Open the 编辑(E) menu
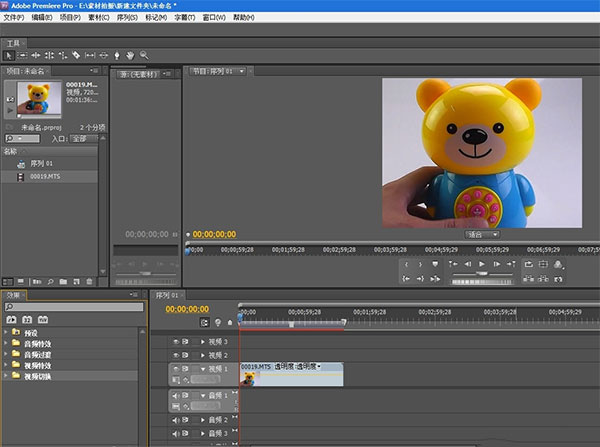The height and width of the screenshot is (447, 600). pyautogui.click(x=42, y=17)
